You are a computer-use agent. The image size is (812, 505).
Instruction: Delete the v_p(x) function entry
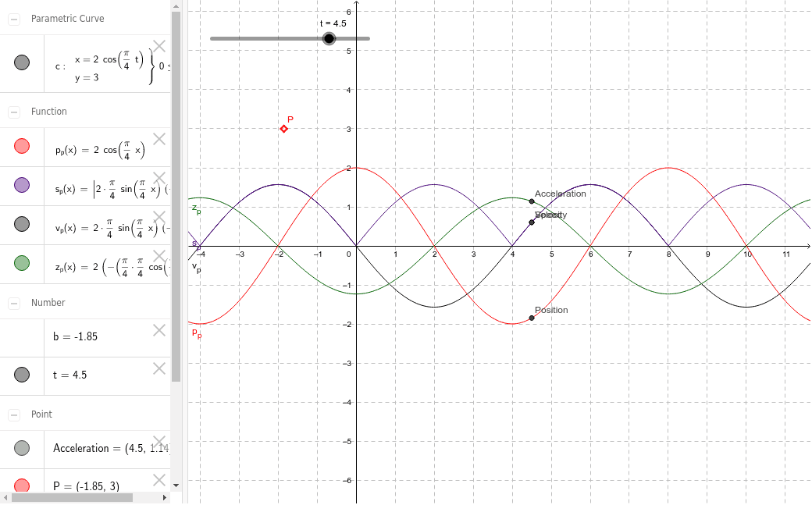pos(159,217)
